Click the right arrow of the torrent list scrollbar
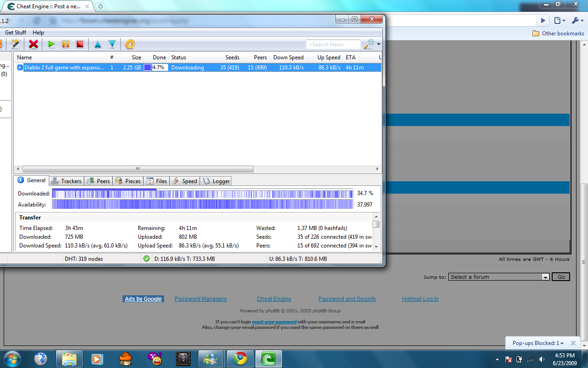 pyautogui.click(x=378, y=169)
